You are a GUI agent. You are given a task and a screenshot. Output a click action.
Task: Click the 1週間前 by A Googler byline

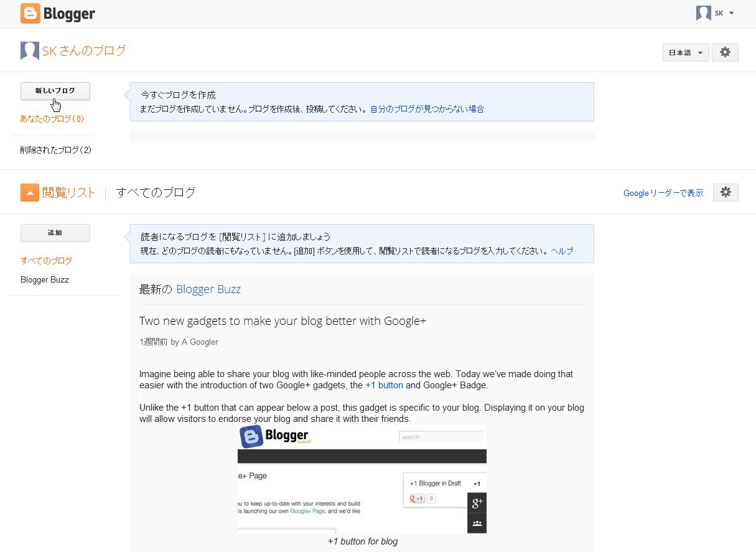[x=179, y=342]
